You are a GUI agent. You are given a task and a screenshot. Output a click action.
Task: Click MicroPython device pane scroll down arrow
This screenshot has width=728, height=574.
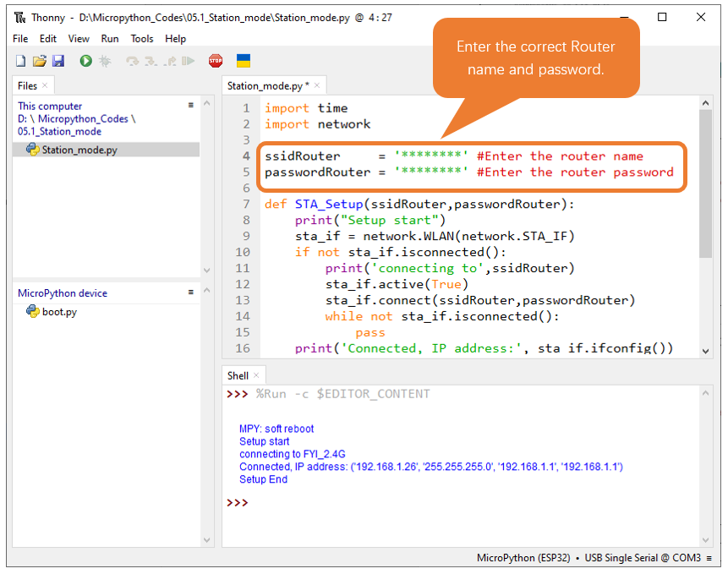pos(207,540)
